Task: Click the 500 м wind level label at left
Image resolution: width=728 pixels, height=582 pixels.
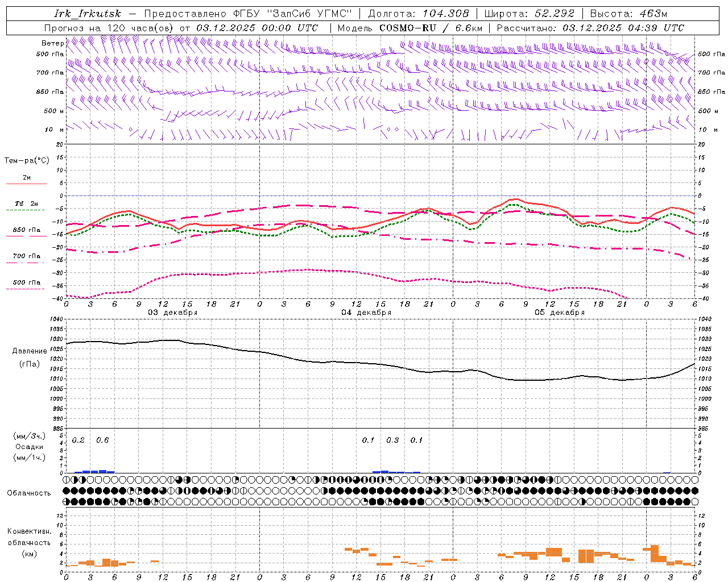Action: point(54,111)
